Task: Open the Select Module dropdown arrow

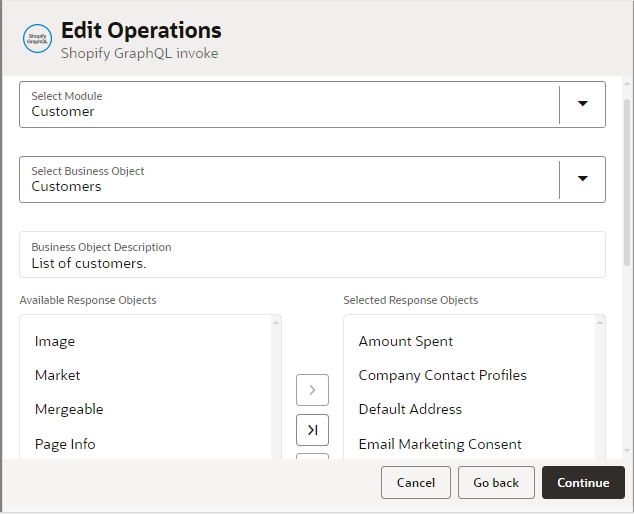Action: pyautogui.click(x=582, y=104)
